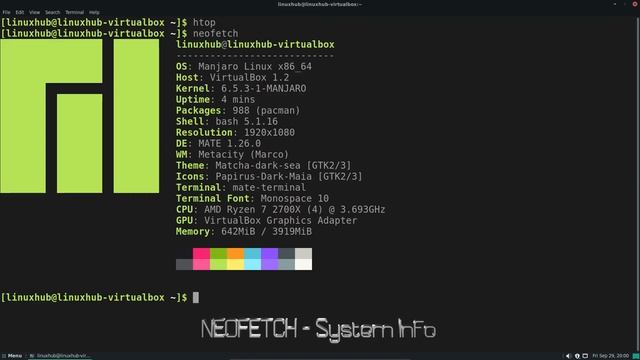Open the clock showing Fri Sep 29
This screenshot has width=640, height=360.
[611, 356]
